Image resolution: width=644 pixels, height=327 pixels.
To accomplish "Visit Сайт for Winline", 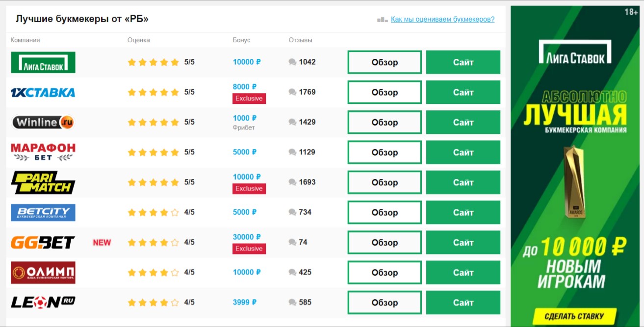I will click(463, 122).
